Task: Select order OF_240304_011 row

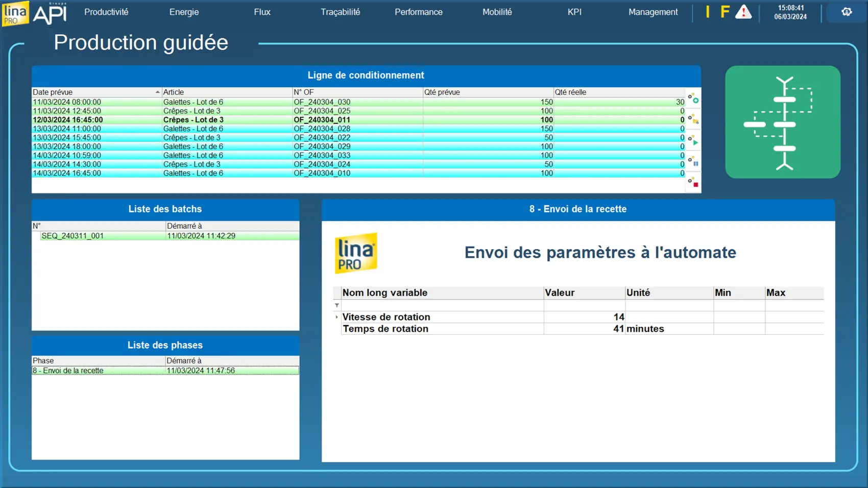Action: coord(322,120)
